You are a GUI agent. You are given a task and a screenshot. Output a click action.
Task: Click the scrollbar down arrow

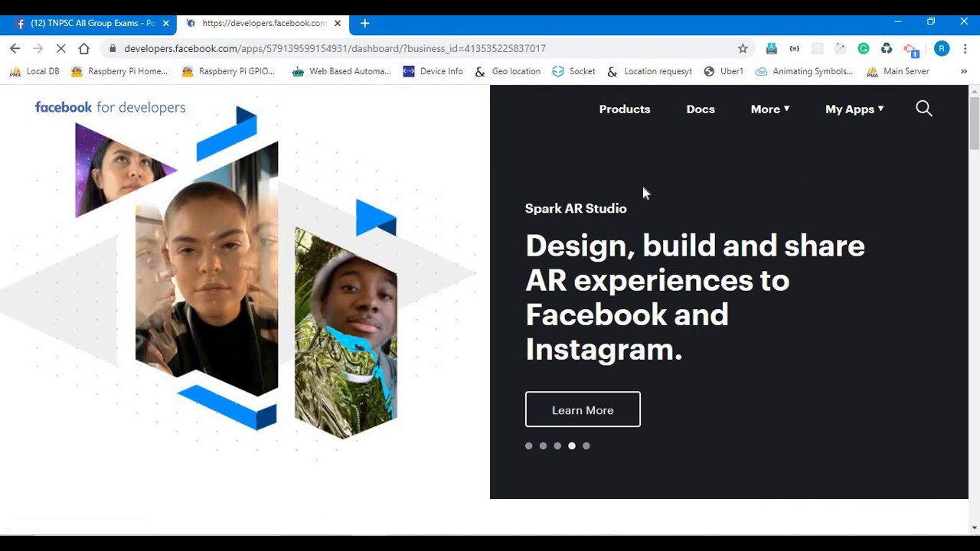974,527
